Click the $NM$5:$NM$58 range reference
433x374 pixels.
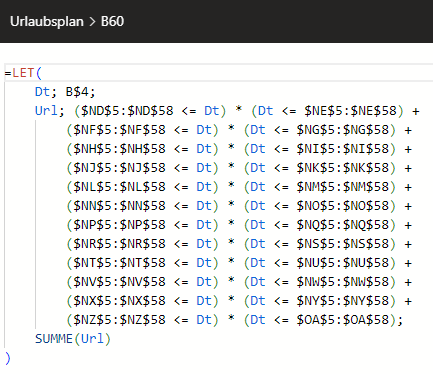tap(343, 187)
